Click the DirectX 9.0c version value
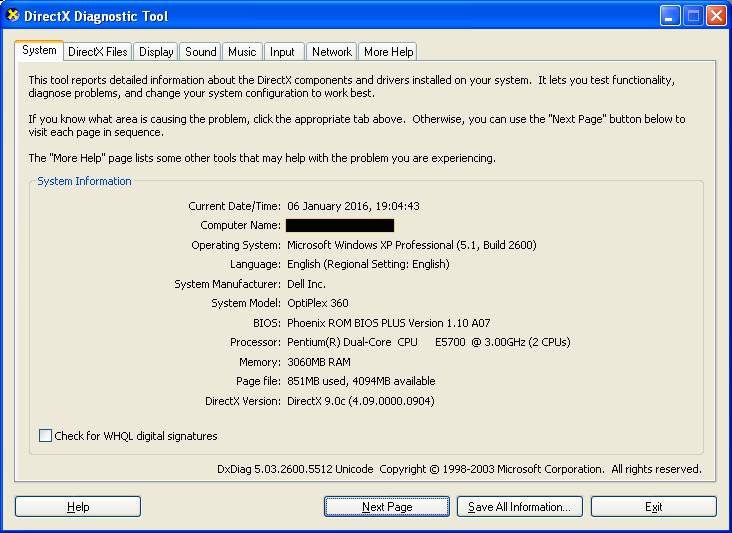The image size is (732, 533). tap(360, 401)
